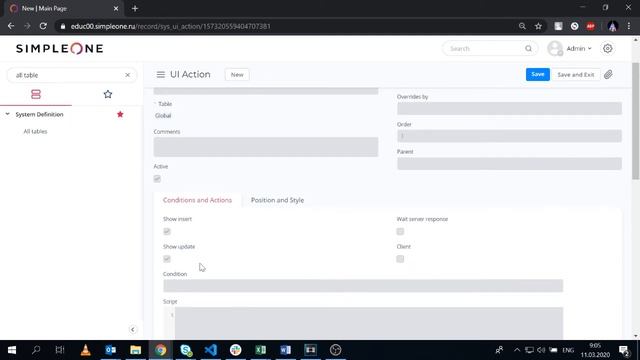The width and height of the screenshot is (640, 360).
Task: Reload the page in the browser
Action: tap(43, 26)
